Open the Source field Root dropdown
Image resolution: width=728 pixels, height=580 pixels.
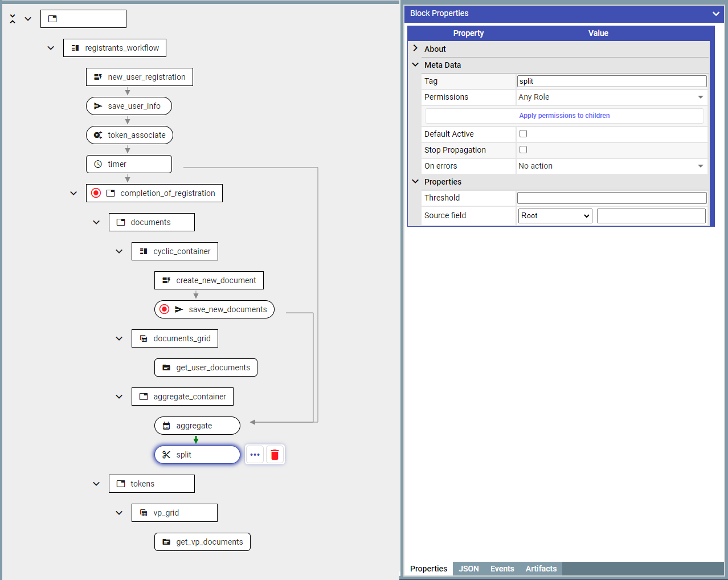click(x=555, y=216)
